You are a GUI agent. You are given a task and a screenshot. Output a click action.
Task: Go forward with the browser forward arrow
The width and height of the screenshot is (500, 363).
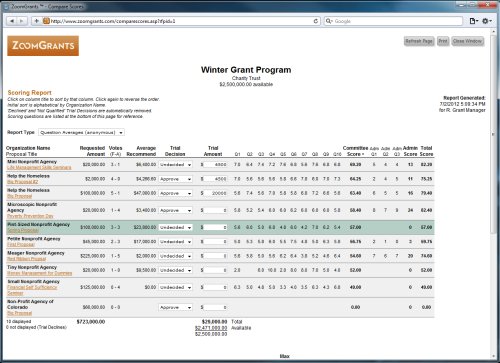22,21
